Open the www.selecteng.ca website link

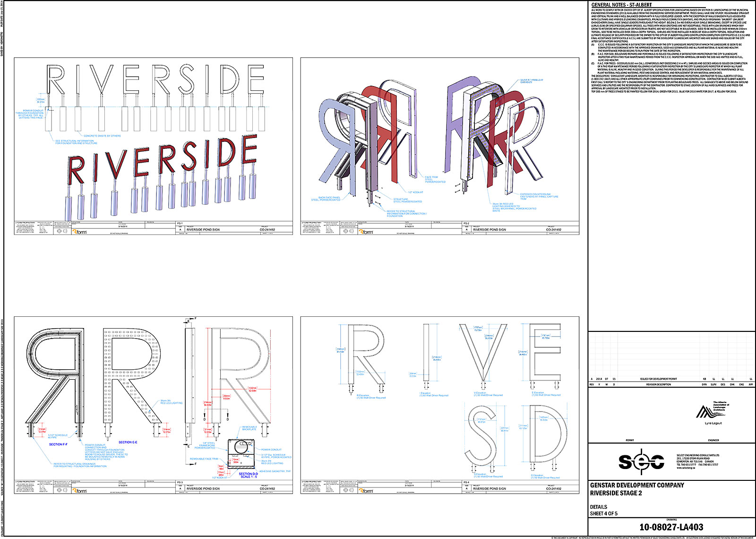(x=686, y=468)
